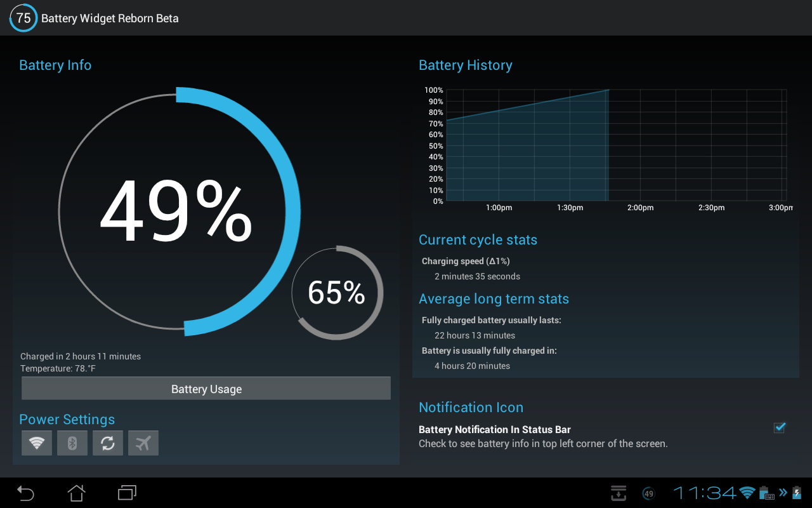812x508 pixels.
Task: Tap the Battery Widget Reborn Beta title
Action: (110, 18)
